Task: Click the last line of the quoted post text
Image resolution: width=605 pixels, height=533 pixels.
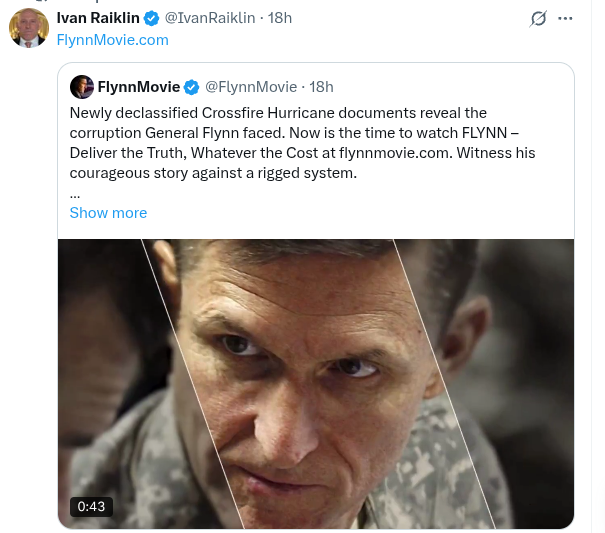Action: point(212,173)
